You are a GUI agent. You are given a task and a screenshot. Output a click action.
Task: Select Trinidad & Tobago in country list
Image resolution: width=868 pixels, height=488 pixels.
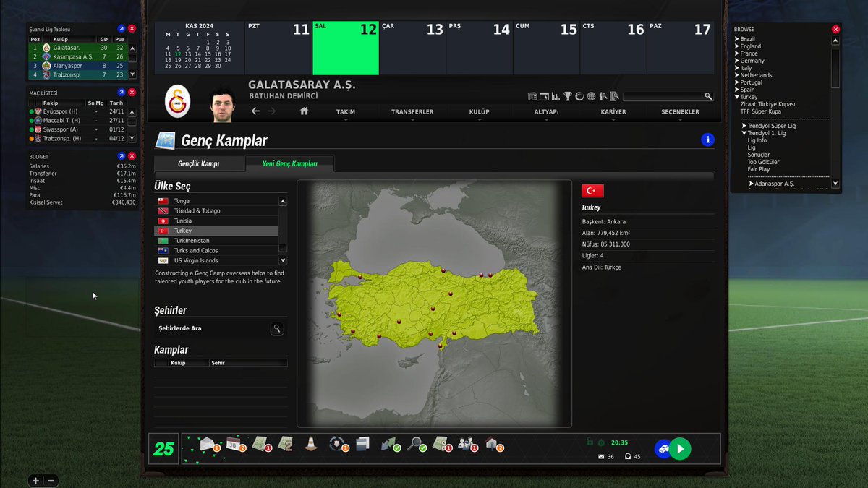(216, 210)
